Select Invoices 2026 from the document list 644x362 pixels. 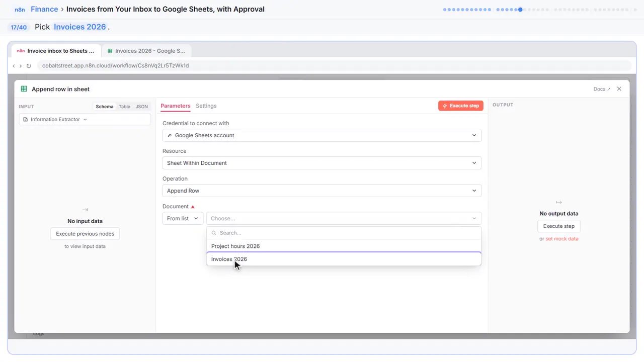[x=344, y=259]
